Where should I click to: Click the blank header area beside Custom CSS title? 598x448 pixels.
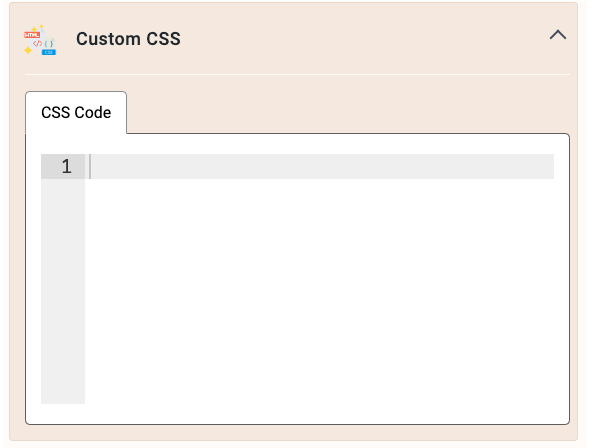tap(362, 39)
